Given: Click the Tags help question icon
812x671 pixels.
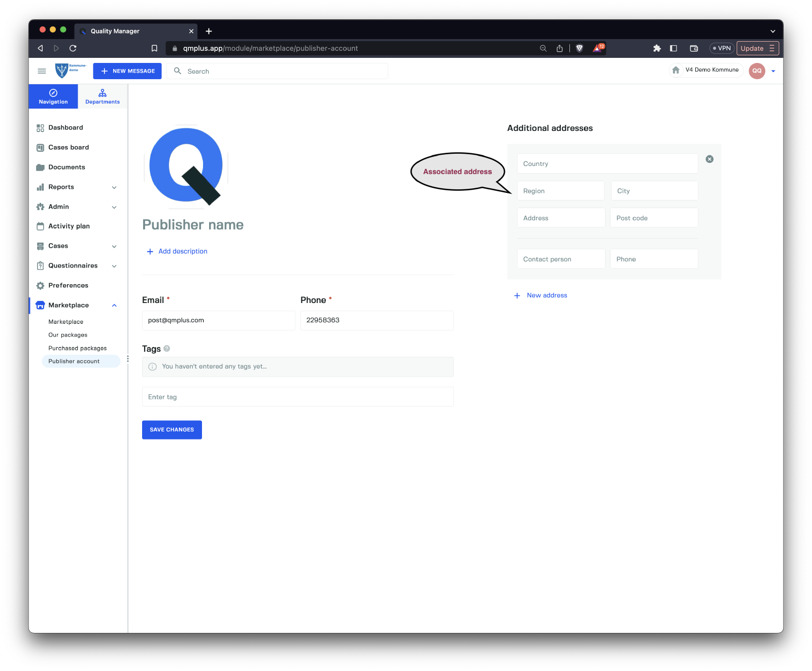Looking at the screenshot, I should pyautogui.click(x=167, y=349).
